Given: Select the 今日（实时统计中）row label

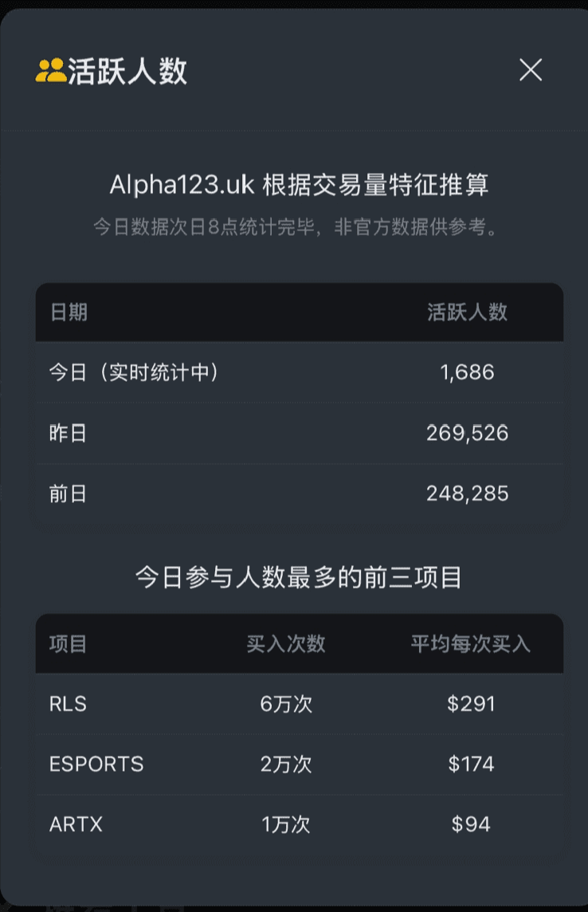Looking at the screenshot, I should [134, 372].
